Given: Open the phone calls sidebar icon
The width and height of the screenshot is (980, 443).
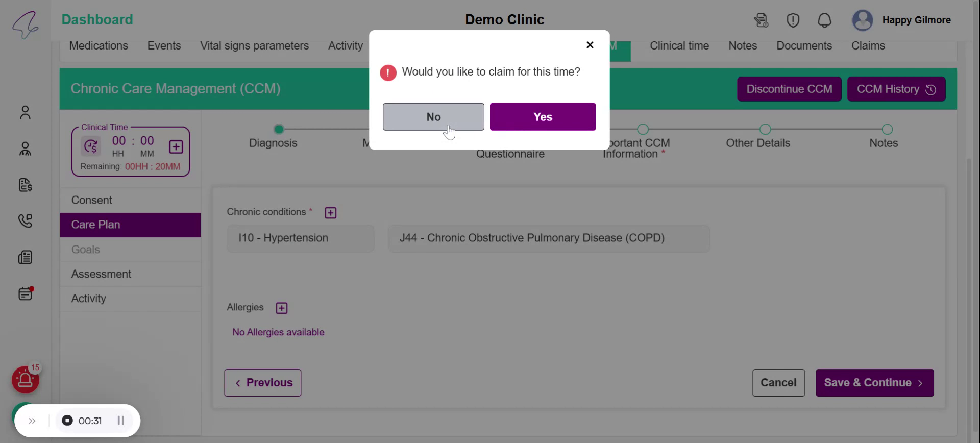Looking at the screenshot, I should click(25, 220).
